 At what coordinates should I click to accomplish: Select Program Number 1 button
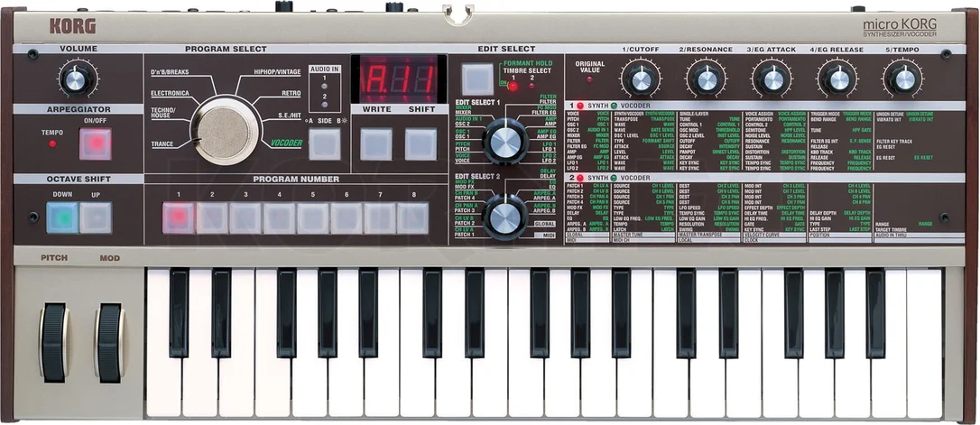coord(179,218)
